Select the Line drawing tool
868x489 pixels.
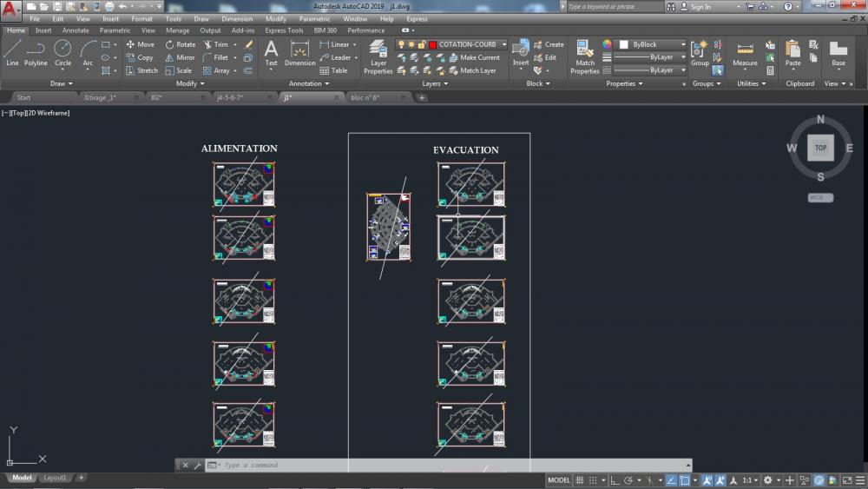coord(12,52)
